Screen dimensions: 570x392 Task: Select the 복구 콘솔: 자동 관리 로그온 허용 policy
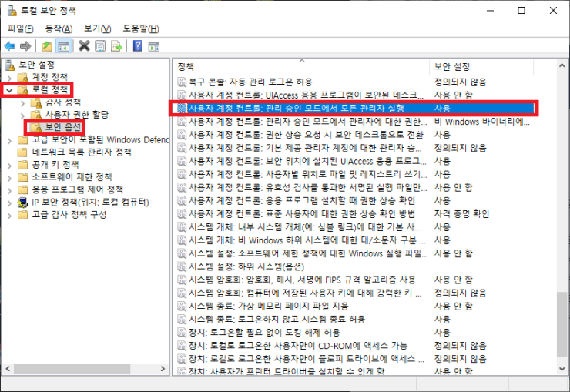[250, 82]
